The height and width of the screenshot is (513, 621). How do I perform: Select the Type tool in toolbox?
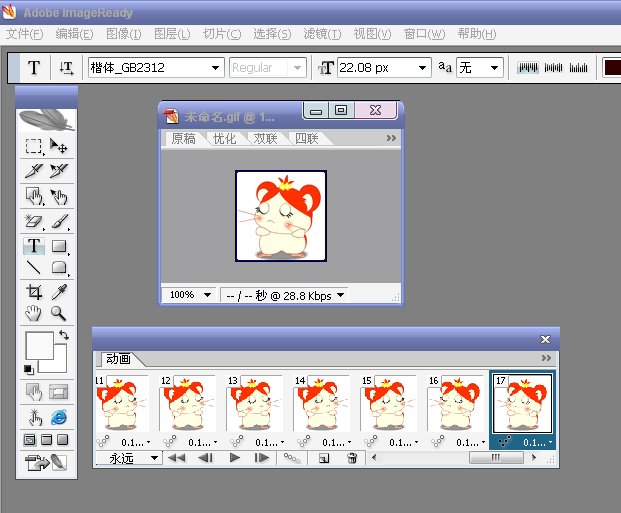click(34, 246)
